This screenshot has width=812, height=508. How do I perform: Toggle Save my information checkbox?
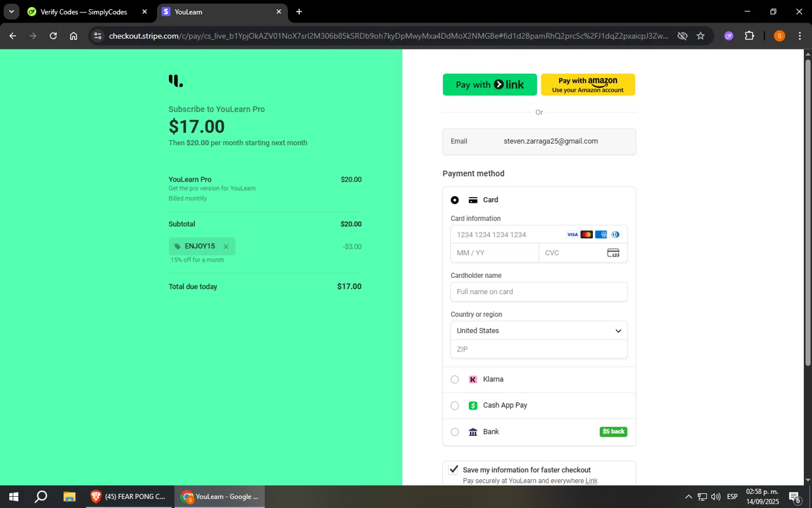(454, 470)
